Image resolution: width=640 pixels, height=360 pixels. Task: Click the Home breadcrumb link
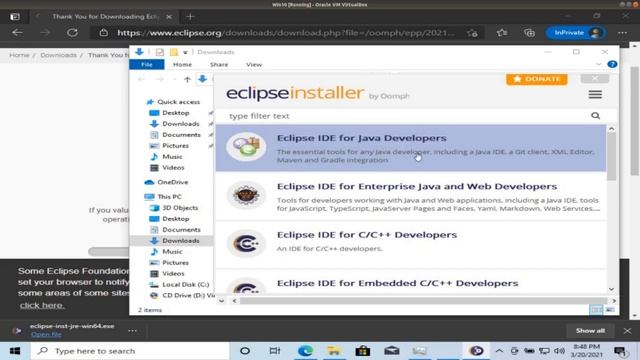19,55
